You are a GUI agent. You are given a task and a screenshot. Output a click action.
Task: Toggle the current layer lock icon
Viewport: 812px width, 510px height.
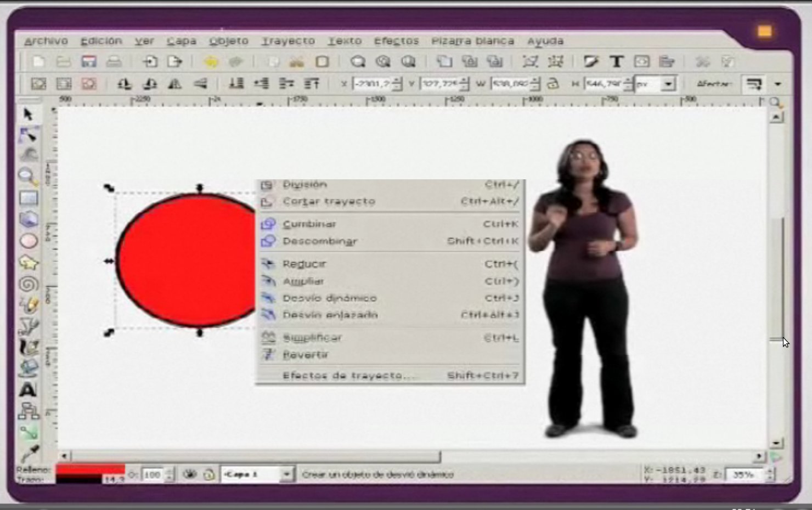(208, 474)
